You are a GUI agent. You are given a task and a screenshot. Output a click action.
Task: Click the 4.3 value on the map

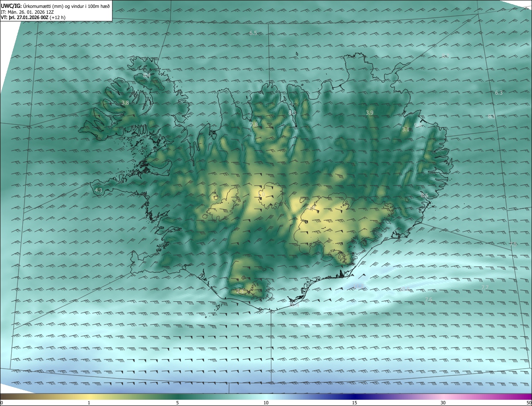click(99, 190)
